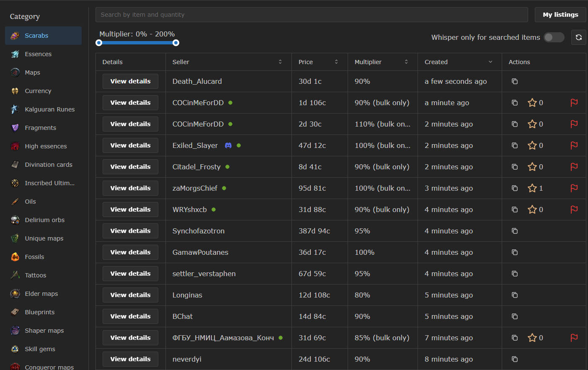The width and height of the screenshot is (588, 370).
Task: Click the star icon on zaMorgsChief row
Action: 532,188
